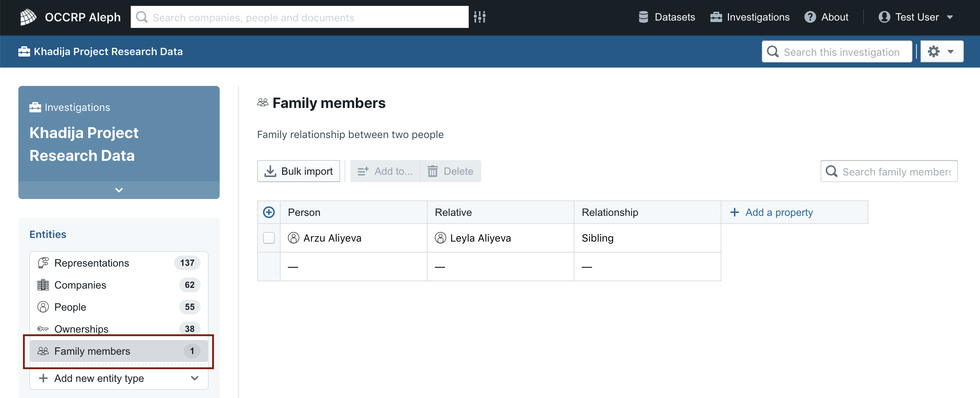980x398 pixels.
Task: Click the empty Person cell in new row
Action: pyautogui.click(x=353, y=267)
